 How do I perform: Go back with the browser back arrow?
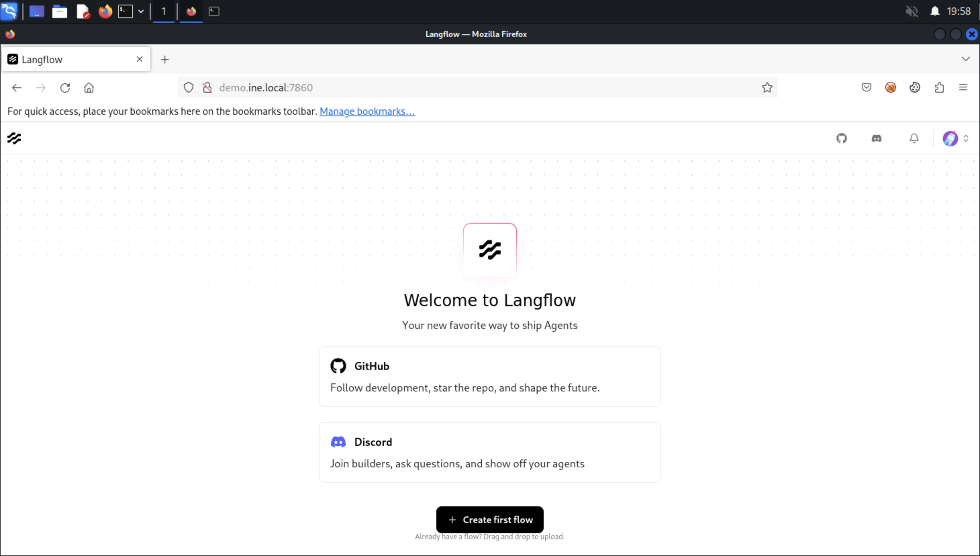(17, 88)
